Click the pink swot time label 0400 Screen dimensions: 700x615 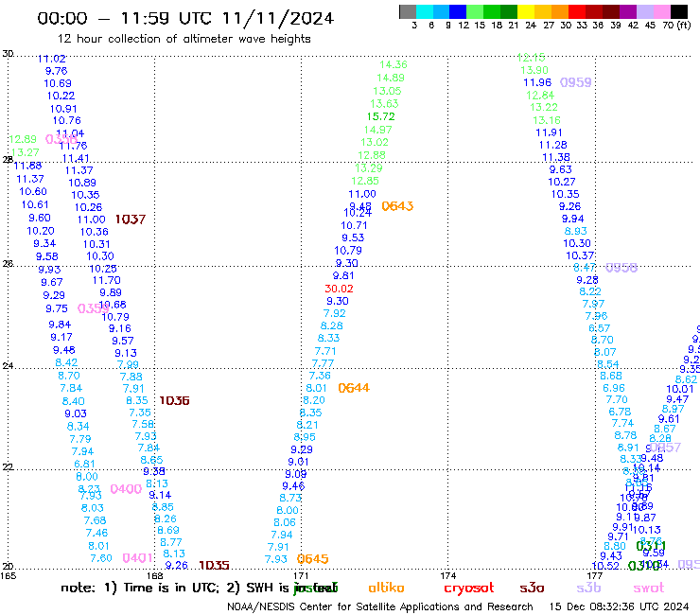click(x=126, y=489)
